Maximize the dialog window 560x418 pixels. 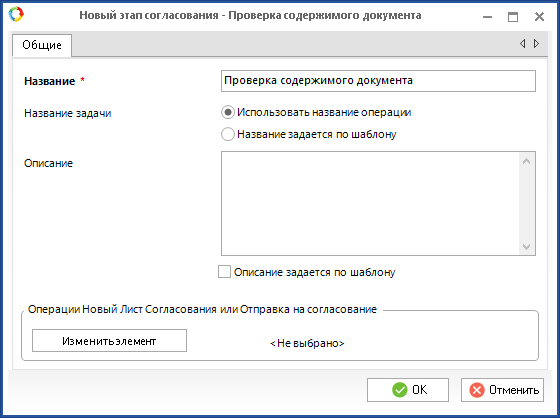(513, 16)
